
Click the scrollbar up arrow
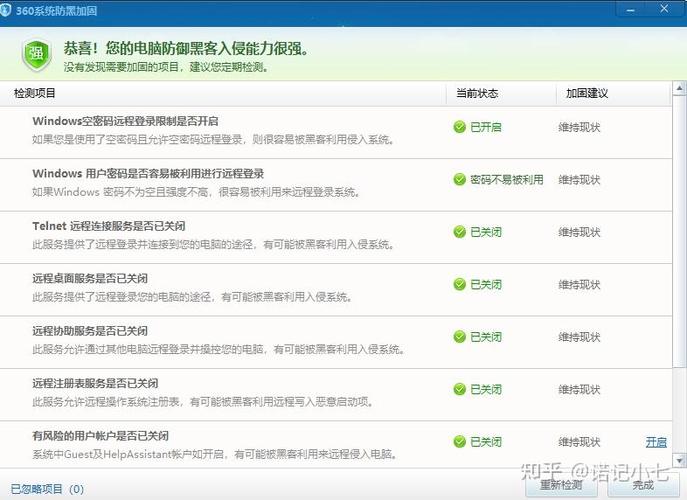coord(679,89)
